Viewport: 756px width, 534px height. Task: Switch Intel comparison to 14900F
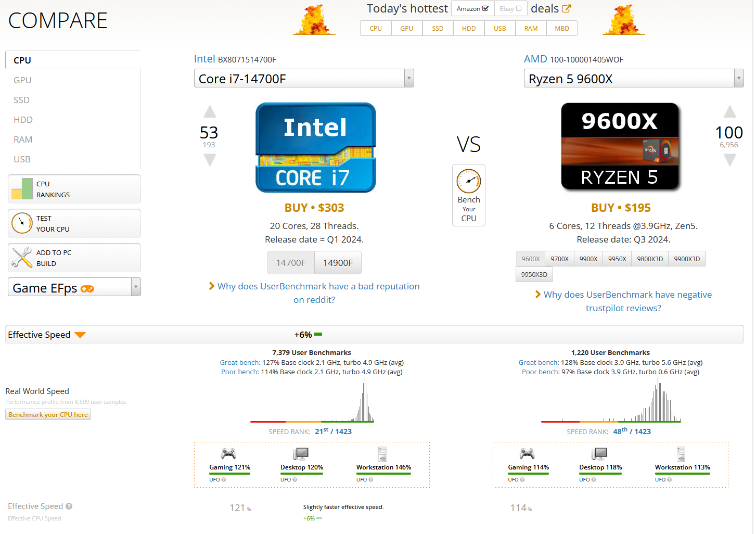tap(338, 263)
